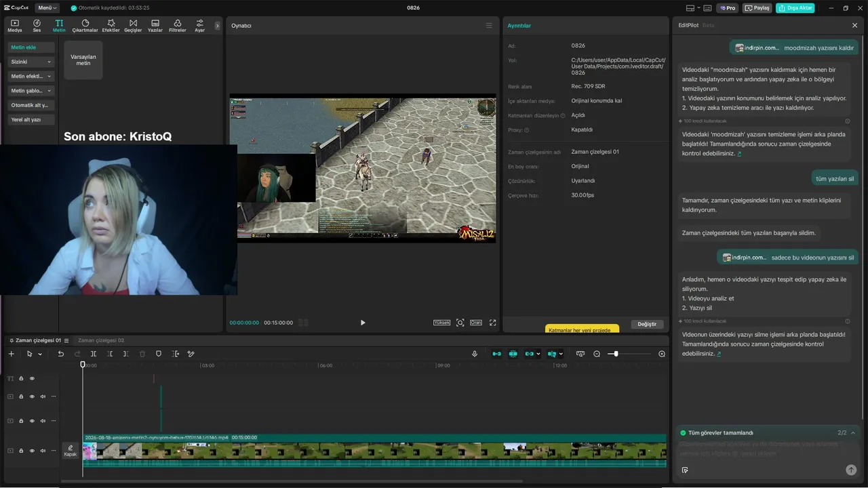Screen dimensions: 868x488
Task: Expand the Metin efektleri category
Action: (x=31, y=76)
